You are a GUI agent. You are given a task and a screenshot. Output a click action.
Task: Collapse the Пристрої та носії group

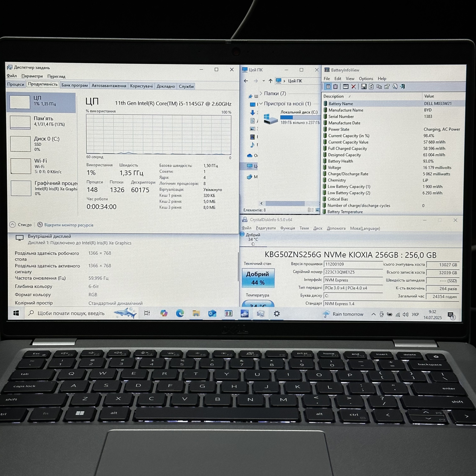261,103
